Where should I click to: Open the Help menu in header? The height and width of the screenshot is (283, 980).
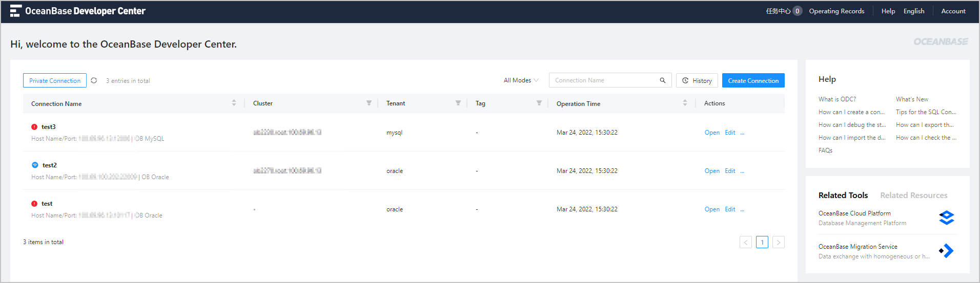[888, 11]
